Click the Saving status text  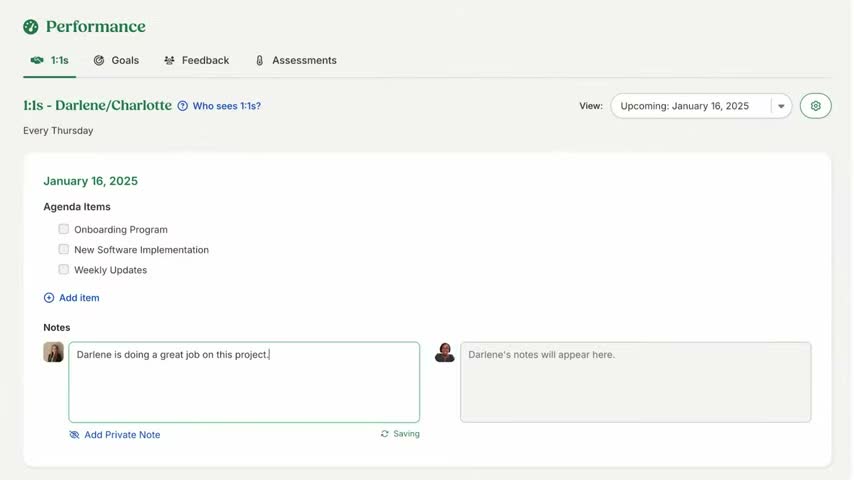pyautogui.click(x=406, y=434)
